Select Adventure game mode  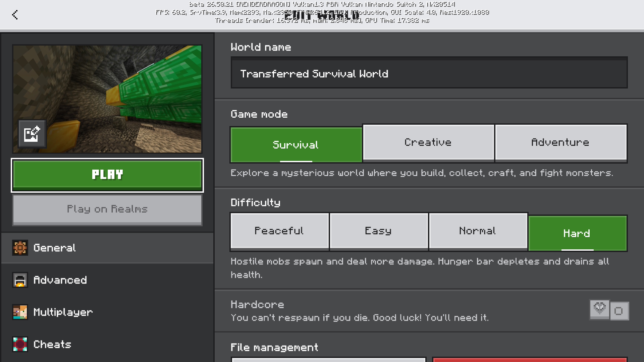click(x=561, y=142)
